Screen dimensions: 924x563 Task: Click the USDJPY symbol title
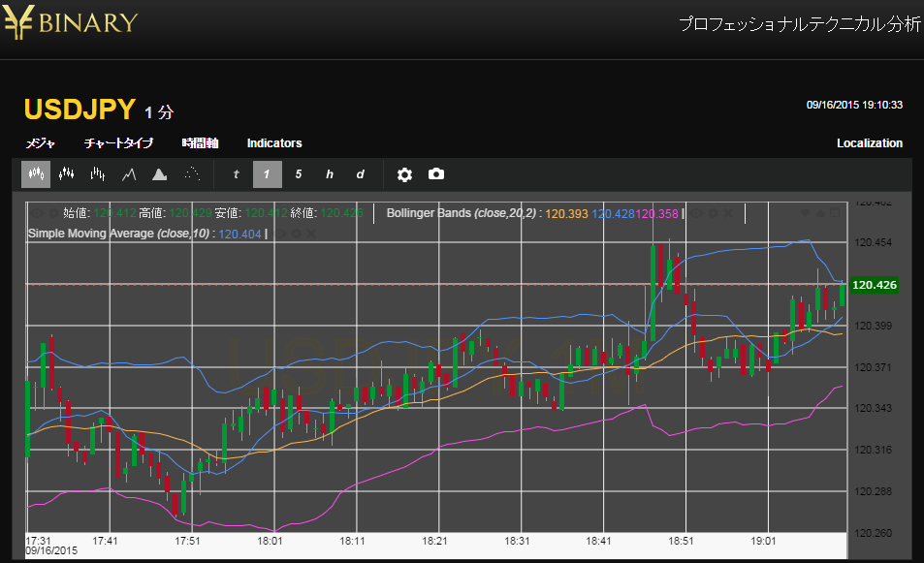point(80,109)
